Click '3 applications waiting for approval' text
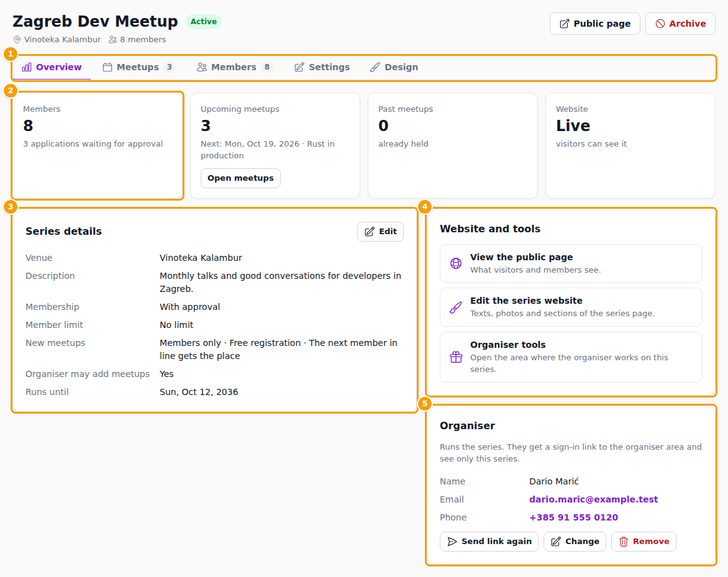Screen dimensions: 728x577 (93, 144)
